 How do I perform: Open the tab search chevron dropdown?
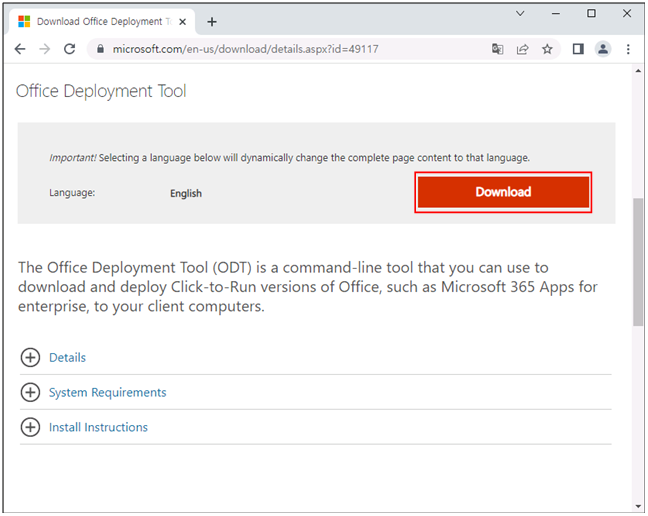(520, 14)
